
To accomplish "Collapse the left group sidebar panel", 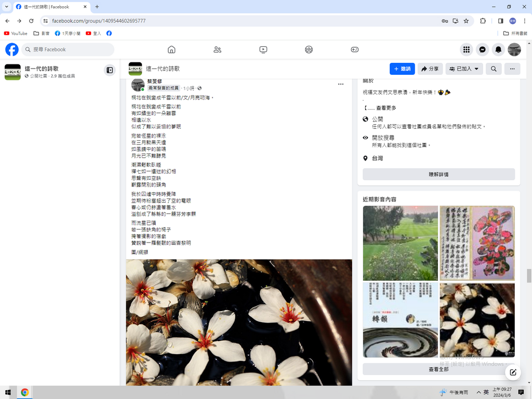I will coord(110,70).
